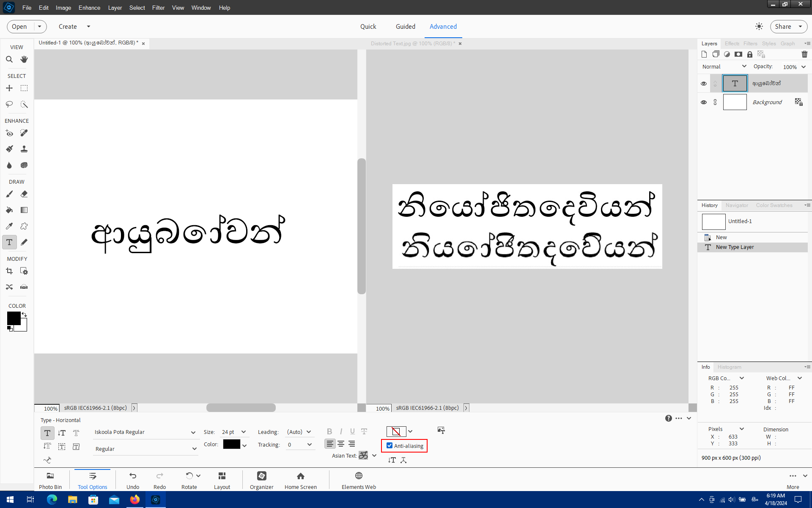Expand the blending mode Normal dropdown

coord(724,66)
